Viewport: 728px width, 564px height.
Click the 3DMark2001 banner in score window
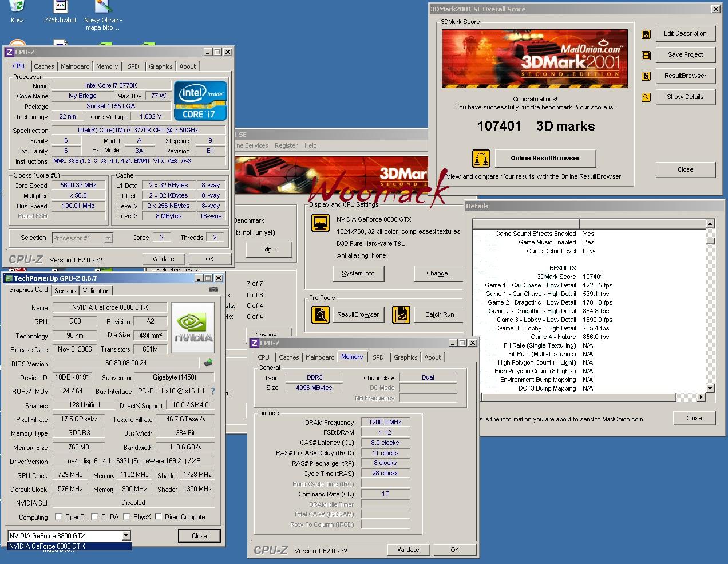[535, 58]
